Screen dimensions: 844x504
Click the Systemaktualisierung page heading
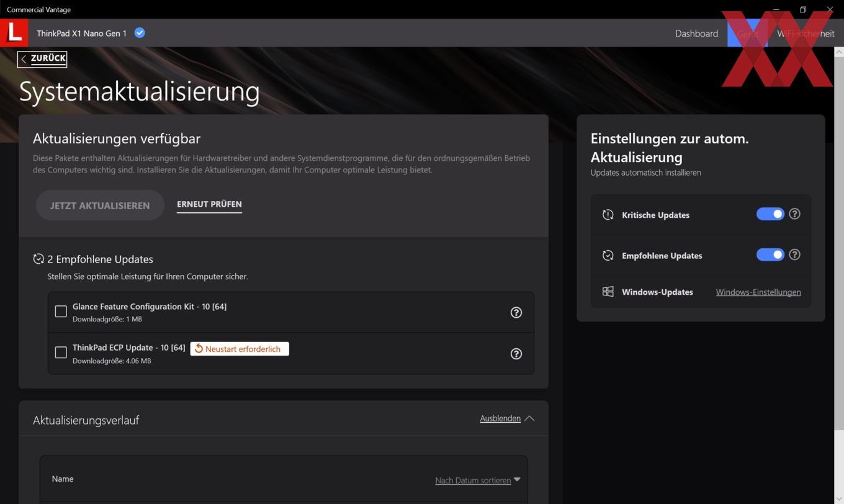point(140,91)
